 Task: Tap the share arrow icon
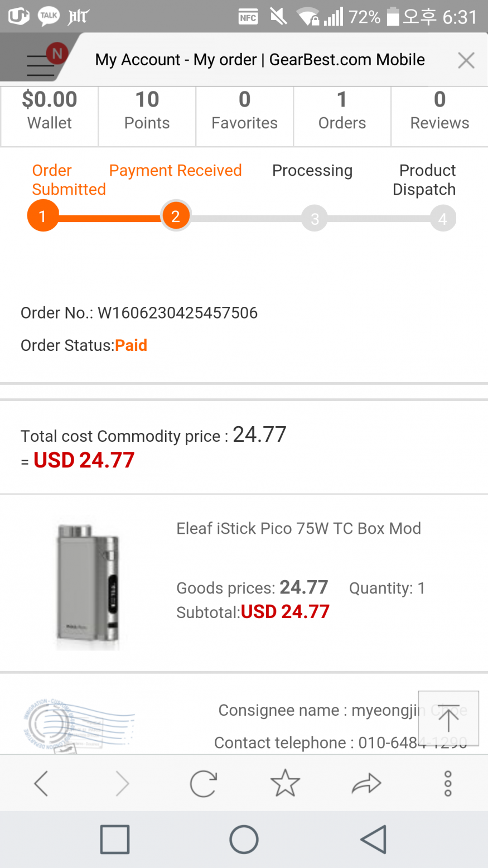point(366,783)
